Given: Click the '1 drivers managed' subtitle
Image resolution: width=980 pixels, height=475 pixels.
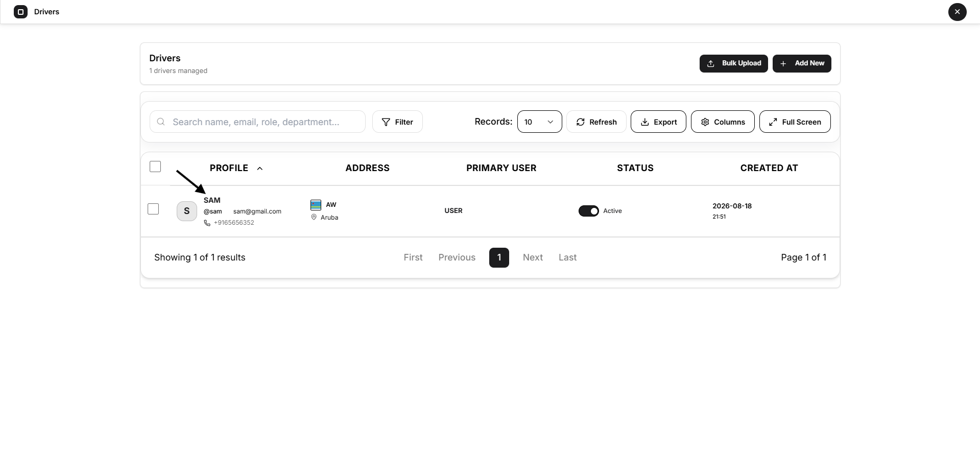Looking at the screenshot, I should click(x=178, y=71).
